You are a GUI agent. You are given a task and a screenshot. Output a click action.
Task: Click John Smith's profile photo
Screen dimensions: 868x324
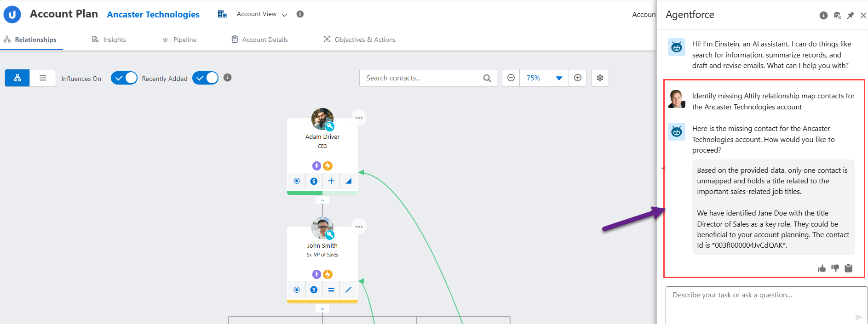pos(322,228)
